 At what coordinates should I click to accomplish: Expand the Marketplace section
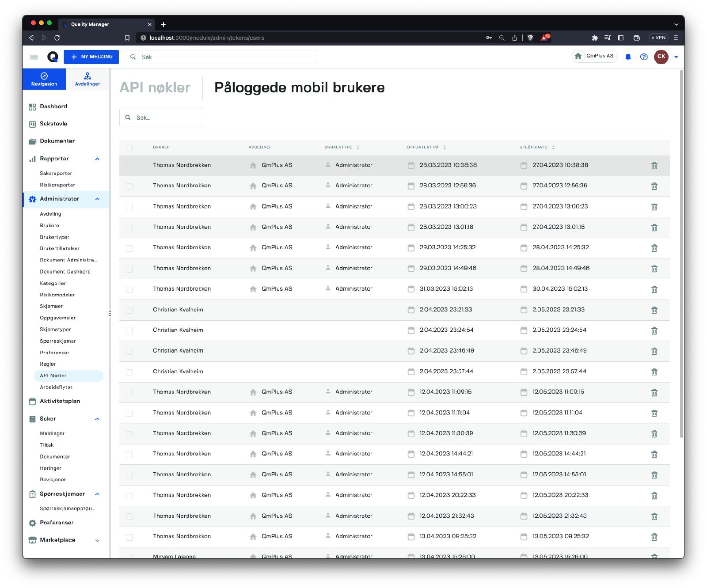tap(97, 540)
